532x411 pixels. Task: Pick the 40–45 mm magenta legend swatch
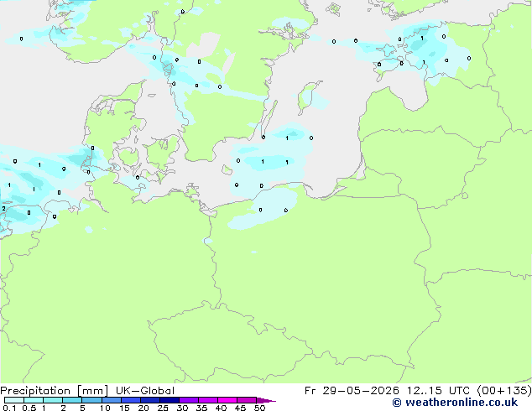(x=227, y=400)
